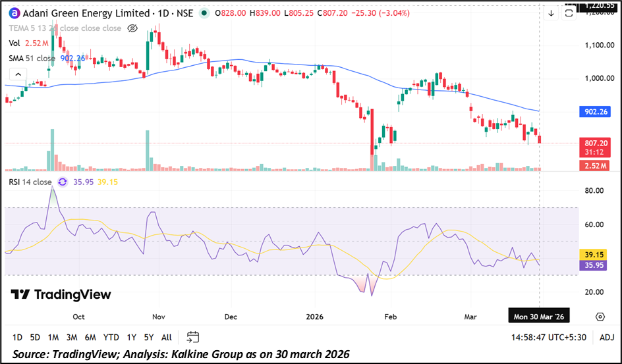
Task: Show the 5Y time range
Action: pos(149,337)
